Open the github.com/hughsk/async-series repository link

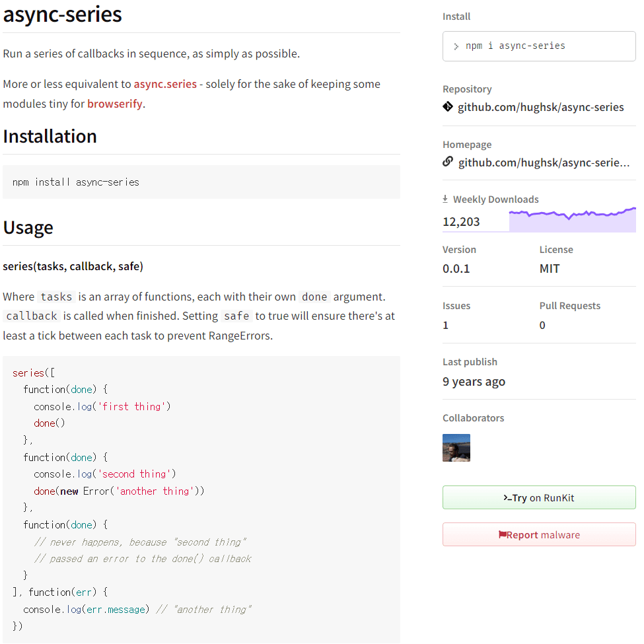click(540, 107)
